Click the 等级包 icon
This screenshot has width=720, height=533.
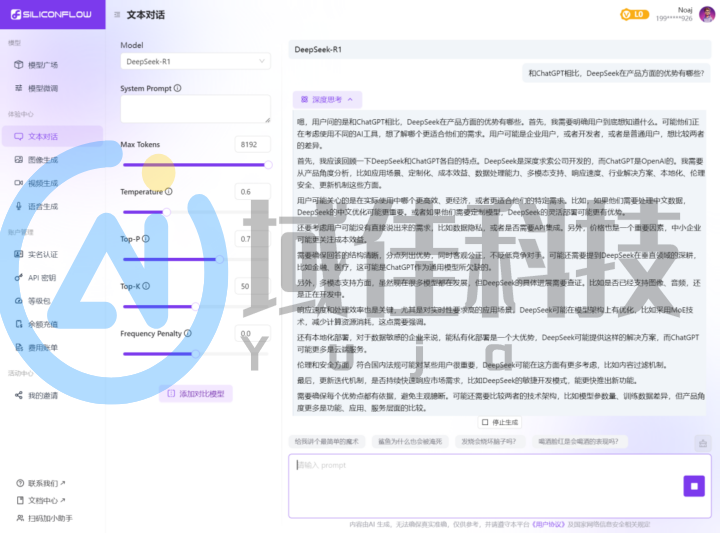pos(18,301)
